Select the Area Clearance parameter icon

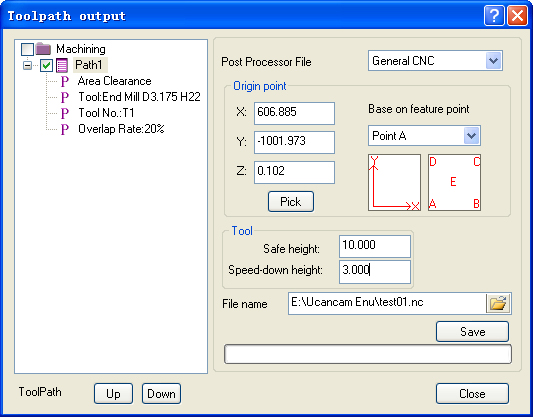[65, 82]
